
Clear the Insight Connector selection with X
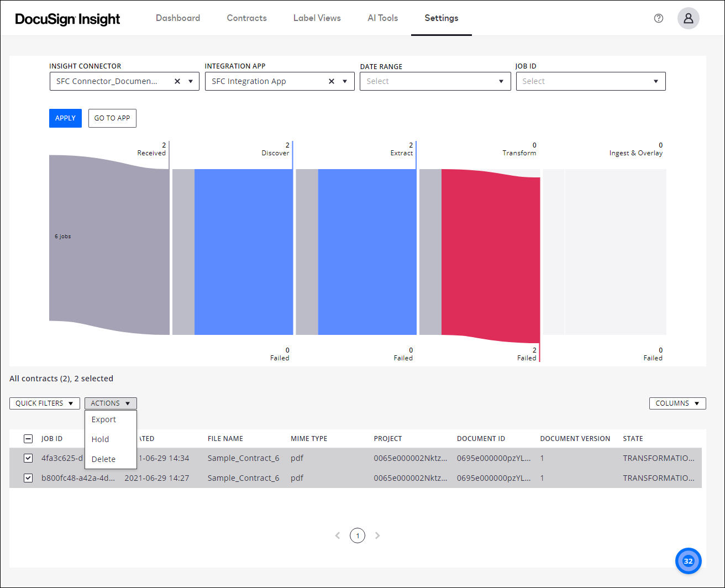(x=177, y=81)
